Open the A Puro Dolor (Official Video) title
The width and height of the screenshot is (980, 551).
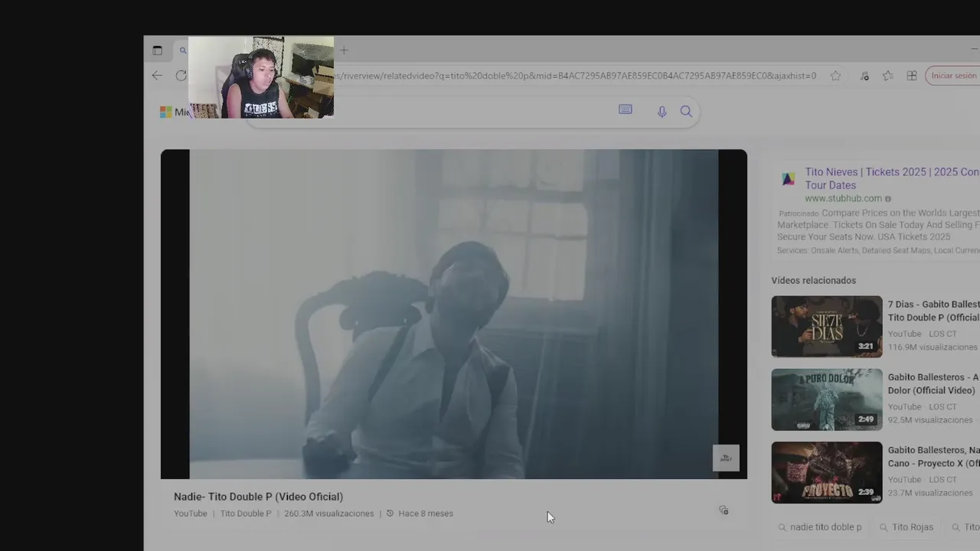point(933,383)
